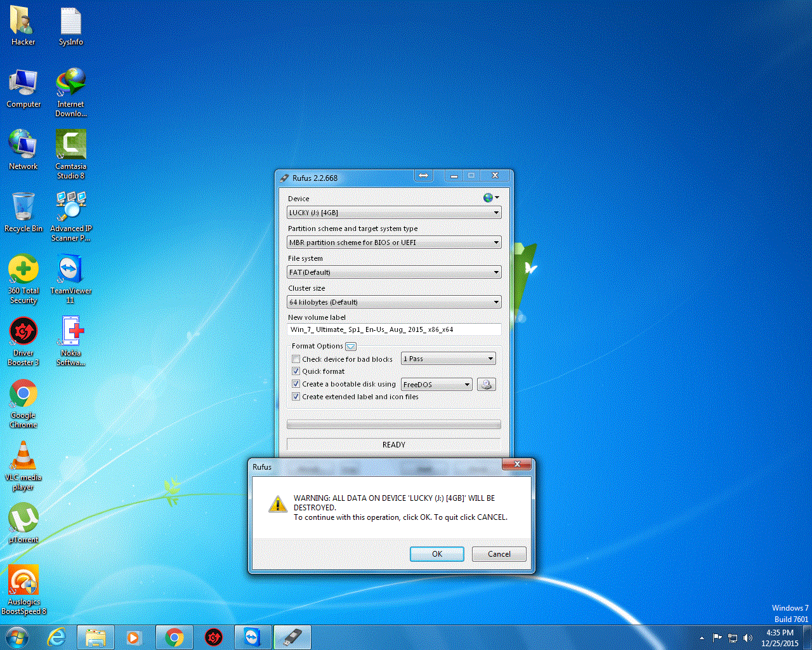Open the File system dropdown
The width and height of the screenshot is (812, 650).
394,272
